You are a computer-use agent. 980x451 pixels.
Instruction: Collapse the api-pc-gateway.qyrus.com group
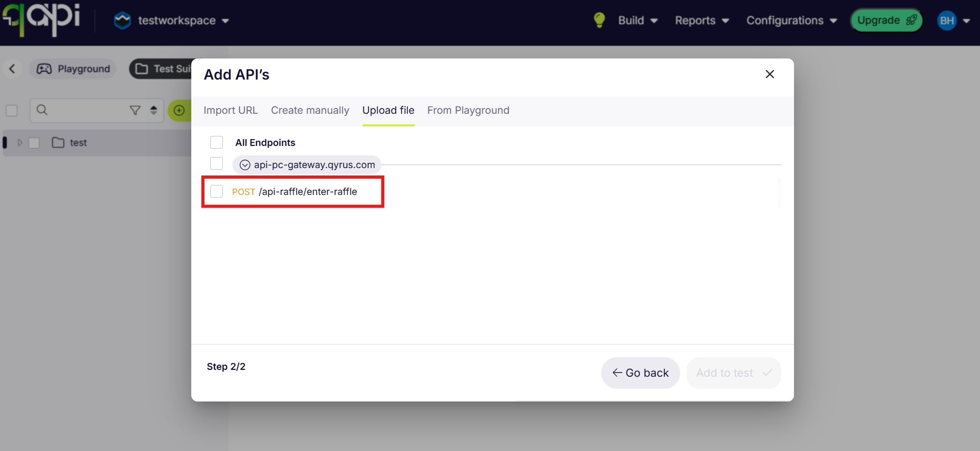tap(245, 165)
